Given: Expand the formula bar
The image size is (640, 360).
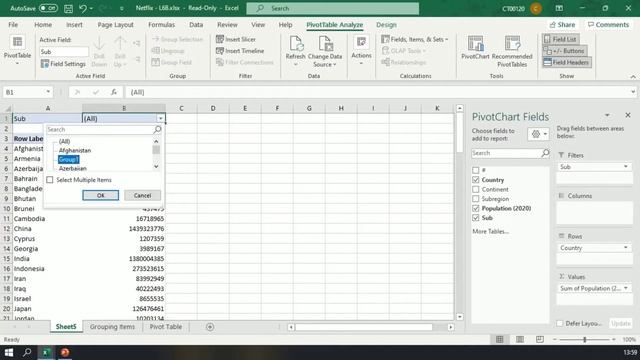Looking at the screenshot, I should click(633, 92).
